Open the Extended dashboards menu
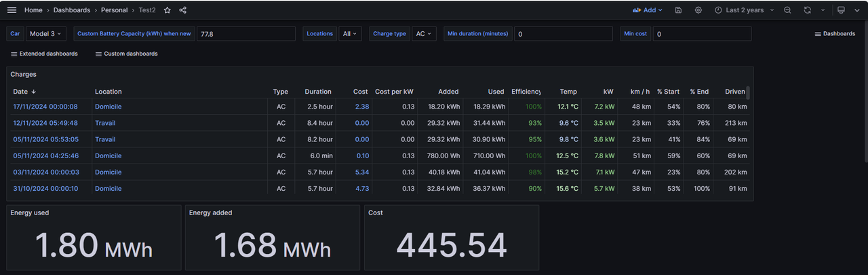 pyautogui.click(x=44, y=54)
